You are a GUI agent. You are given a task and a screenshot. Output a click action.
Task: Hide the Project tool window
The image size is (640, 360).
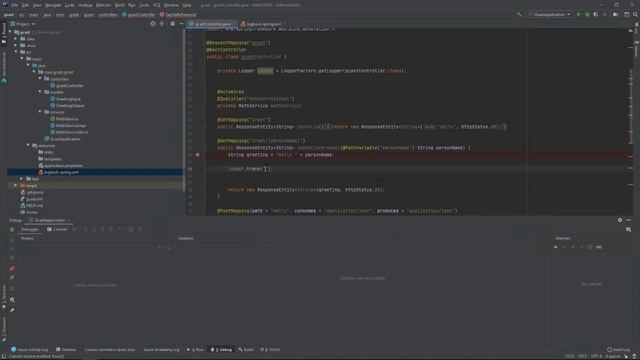tap(181, 24)
